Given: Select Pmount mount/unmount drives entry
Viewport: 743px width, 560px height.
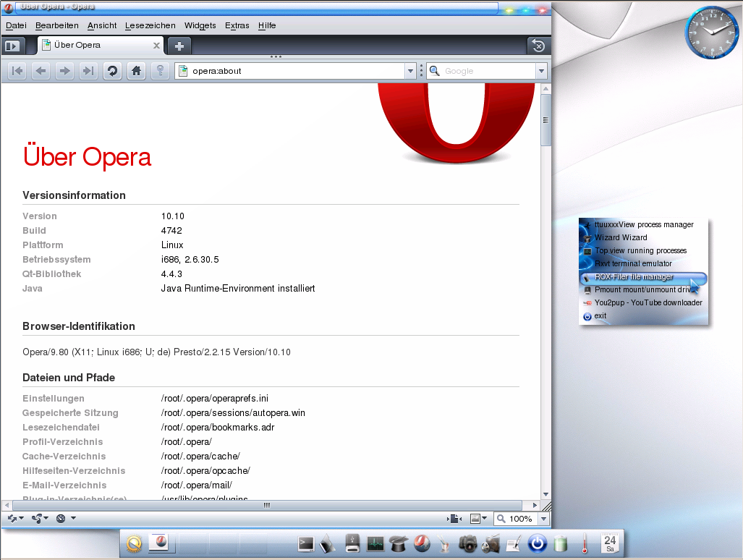Looking at the screenshot, I should coord(643,289).
